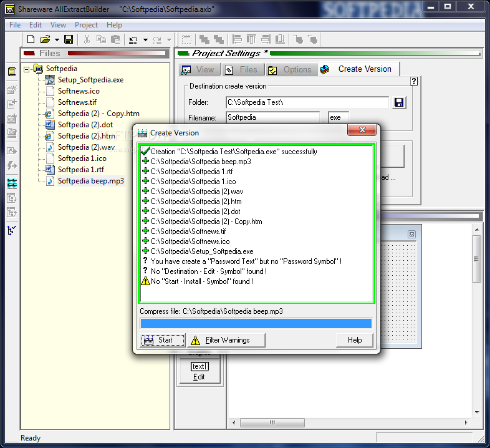Select Softpedia 1.ico in the Files tree
This screenshot has width=490, height=448.
tap(82, 158)
